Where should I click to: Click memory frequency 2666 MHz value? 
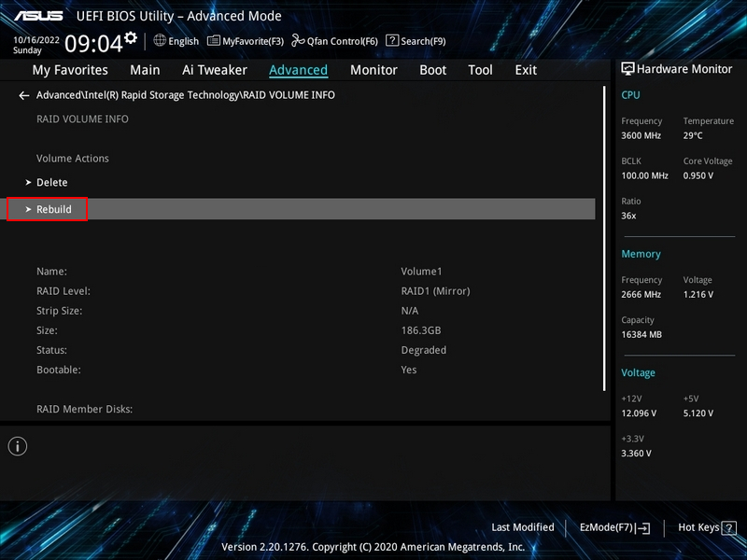pyautogui.click(x=641, y=294)
